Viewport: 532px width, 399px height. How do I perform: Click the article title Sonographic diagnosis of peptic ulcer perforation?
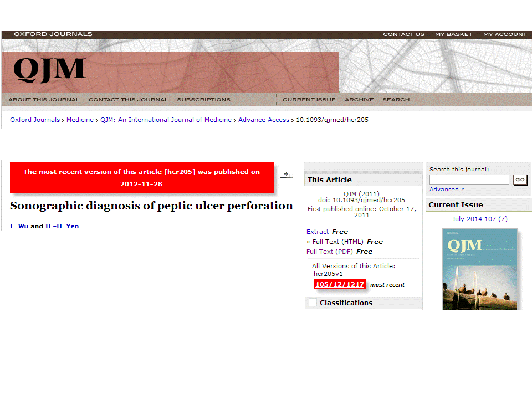(x=151, y=206)
